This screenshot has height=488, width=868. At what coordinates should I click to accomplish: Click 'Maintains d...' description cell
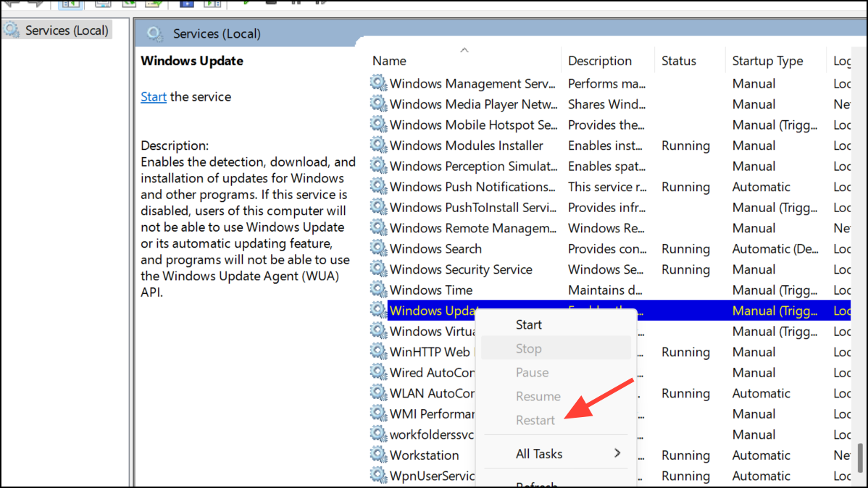pyautogui.click(x=605, y=290)
